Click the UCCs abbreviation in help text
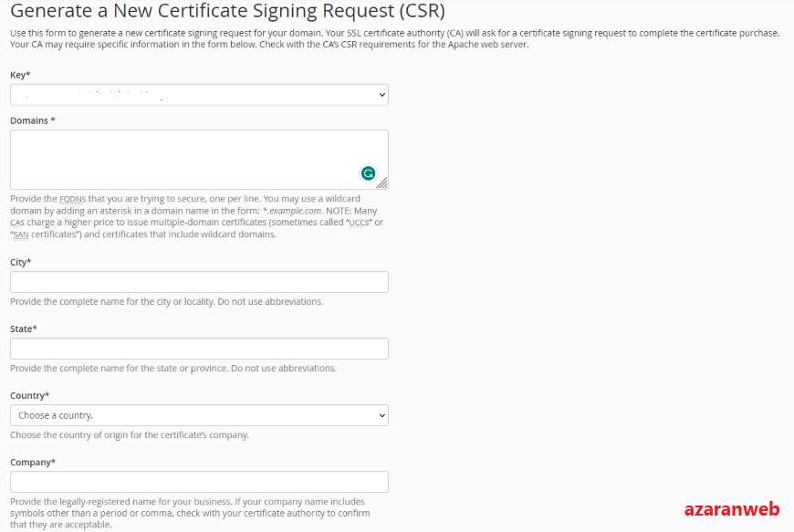 coord(359,223)
